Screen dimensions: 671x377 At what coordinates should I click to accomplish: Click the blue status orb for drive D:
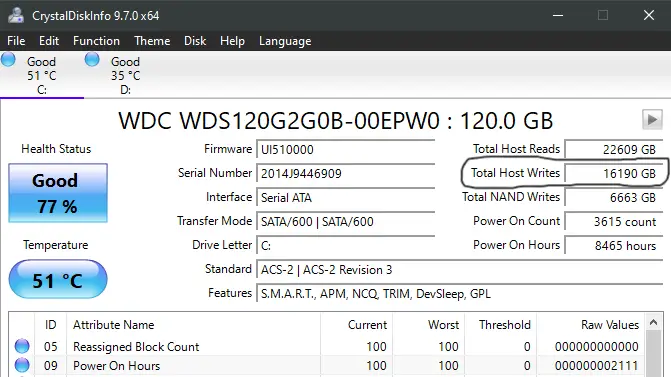[x=92, y=59]
